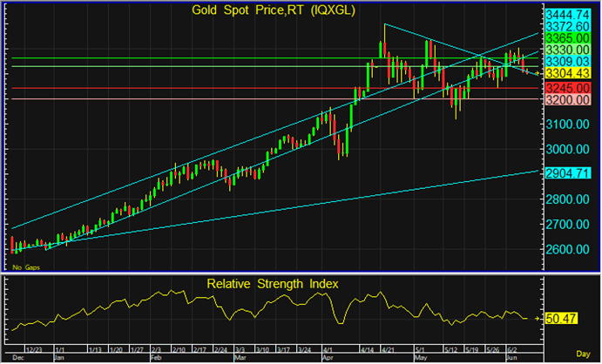
Task: Click the Relative Strength Index panel title
Action: pos(273,284)
